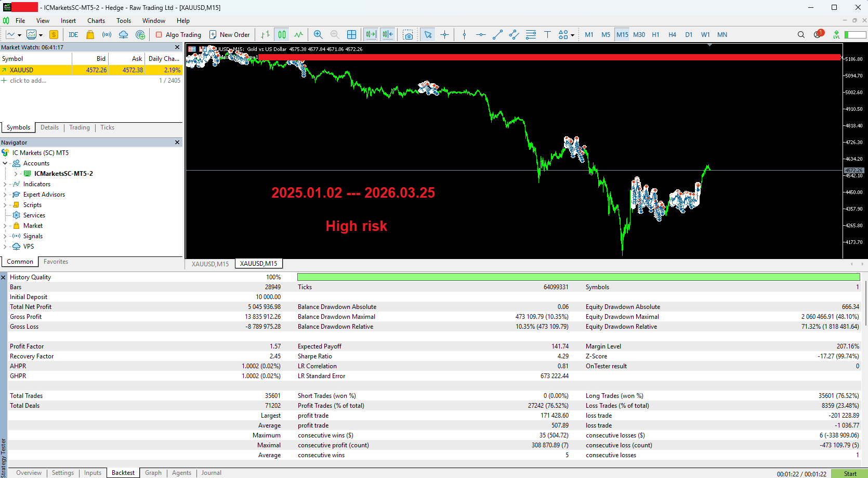Close the Market Watch panel
The height and width of the screenshot is (478, 868).
pyautogui.click(x=177, y=47)
